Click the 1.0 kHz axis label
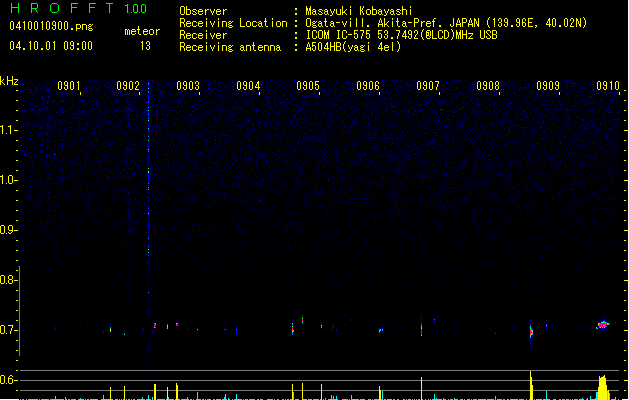Screen dimensions: 629x400 point(8,180)
